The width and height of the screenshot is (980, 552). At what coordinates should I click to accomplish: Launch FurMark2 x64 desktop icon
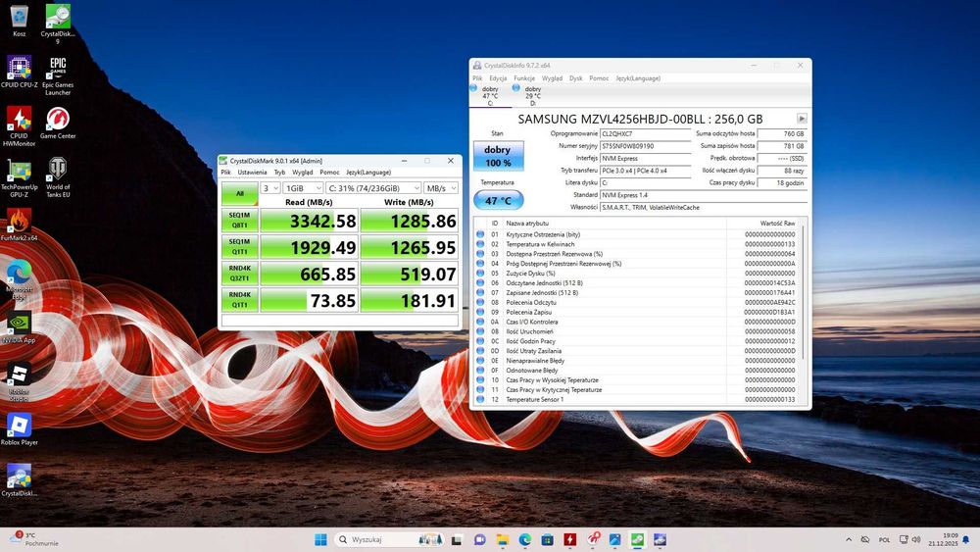pyautogui.click(x=20, y=225)
